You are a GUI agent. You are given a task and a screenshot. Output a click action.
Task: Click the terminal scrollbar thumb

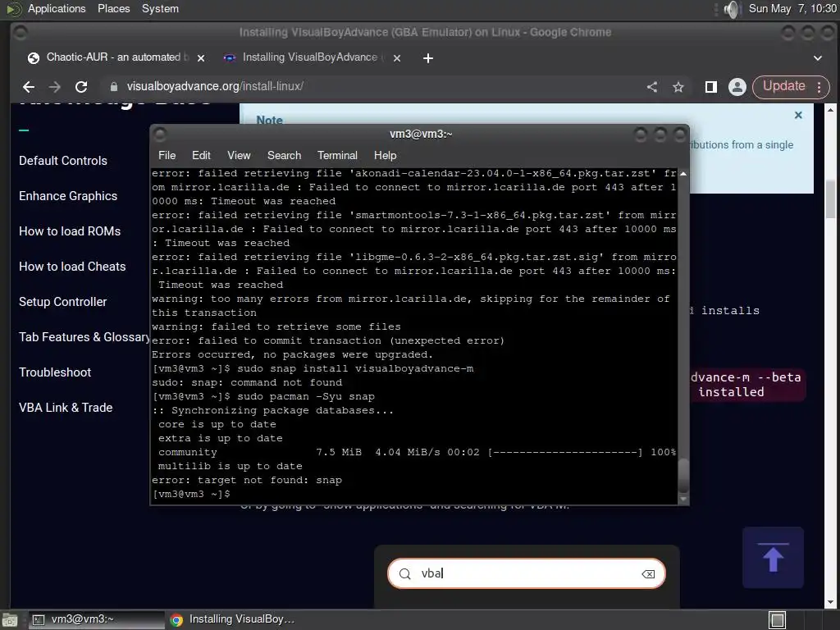coord(683,476)
